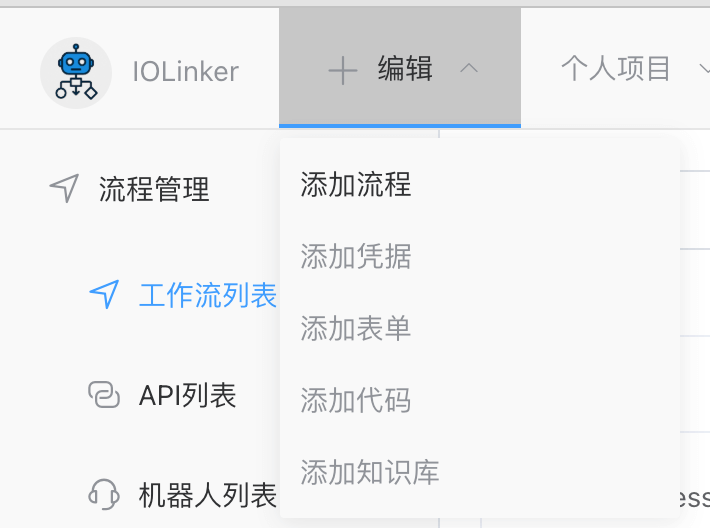710x528 pixels.
Task: Click the IOLinker brand name text
Action: pyautogui.click(x=185, y=72)
